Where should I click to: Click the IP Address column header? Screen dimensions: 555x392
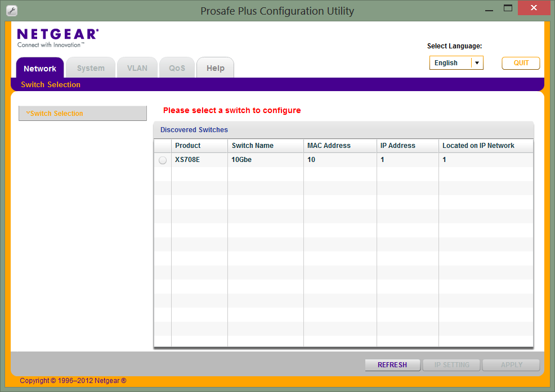pyautogui.click(x=408, y=146)
